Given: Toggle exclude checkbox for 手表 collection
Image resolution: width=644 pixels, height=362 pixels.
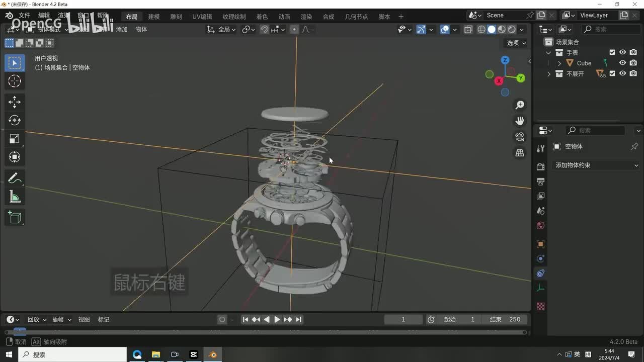Looking at the screenshot, I should 612,52.
